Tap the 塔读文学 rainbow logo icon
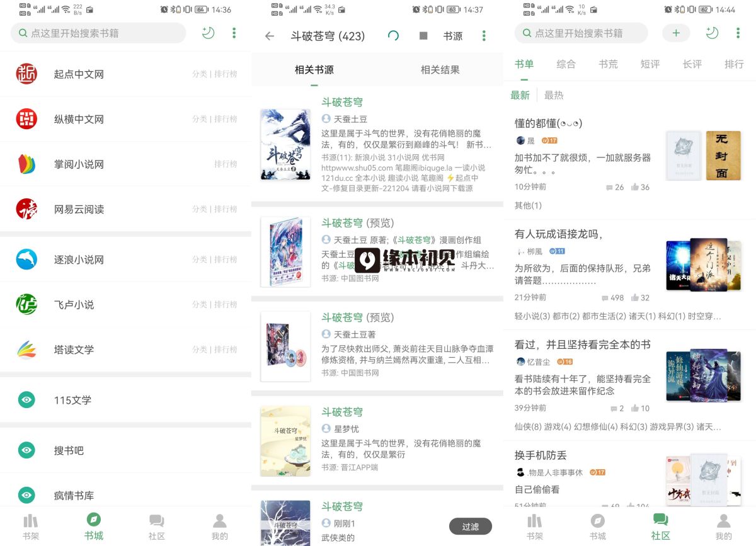 (26, 350)
